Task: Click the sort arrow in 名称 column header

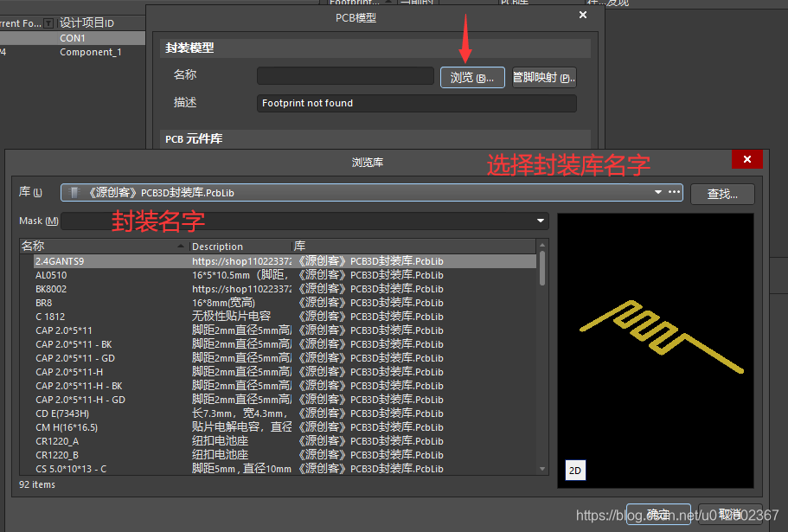Action: (x=181, y=247)
